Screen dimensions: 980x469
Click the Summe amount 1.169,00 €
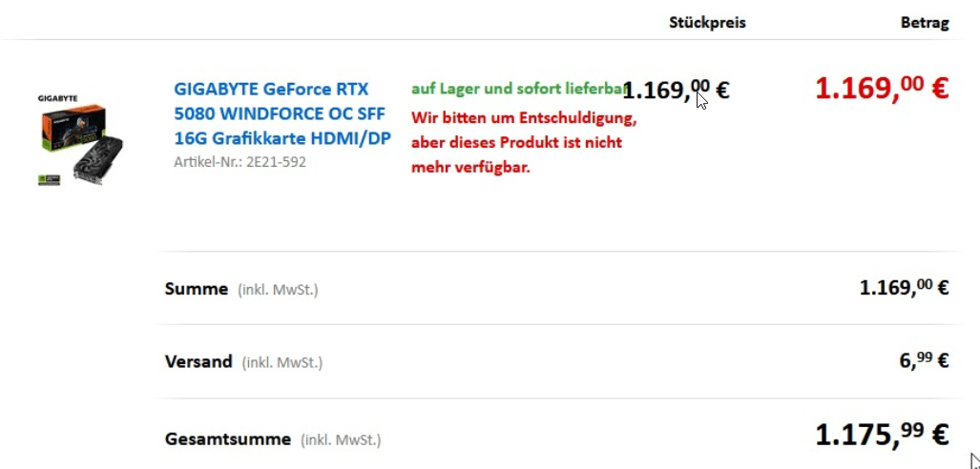pyautogui.click(x=903, y=288)
